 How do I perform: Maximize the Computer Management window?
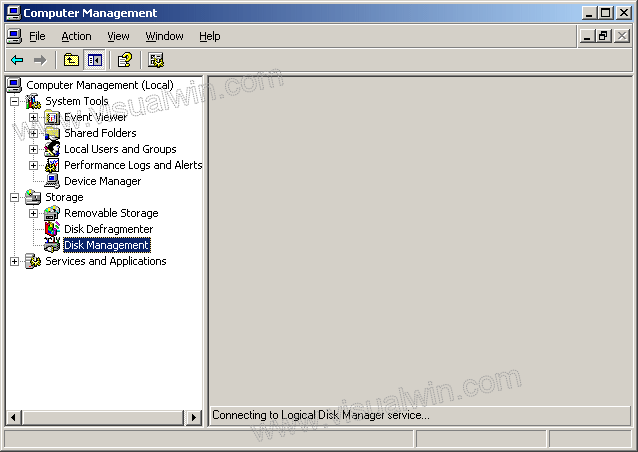[605, 13]
